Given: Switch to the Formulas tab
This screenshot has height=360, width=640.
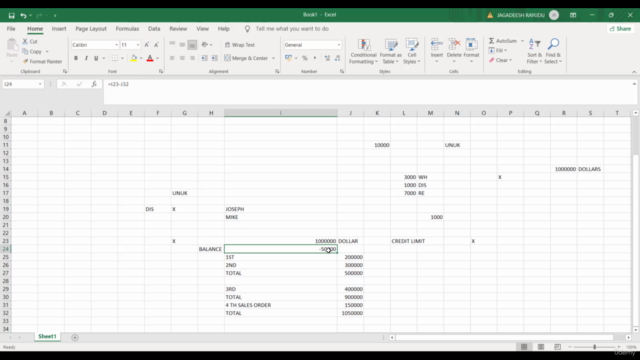Looking at the screenshot, I should coord(127,29).
